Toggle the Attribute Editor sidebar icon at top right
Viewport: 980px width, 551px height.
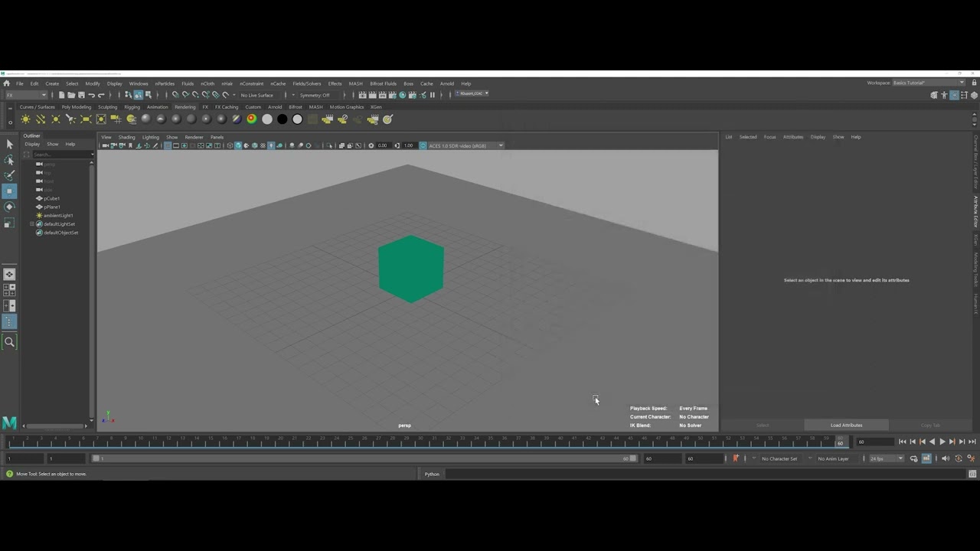(x=954, y=95)
